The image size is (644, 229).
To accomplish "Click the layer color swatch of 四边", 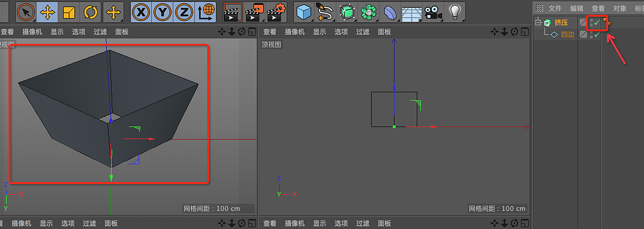I will point(583,35).
